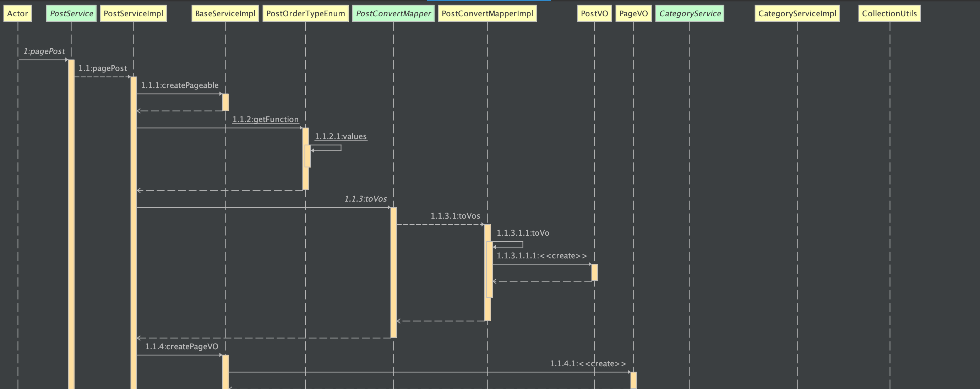This screenshot has height=389, width=980.
Task: Select the PostConvertMapperImpl participant box
Action: click(x=487, y=14)
